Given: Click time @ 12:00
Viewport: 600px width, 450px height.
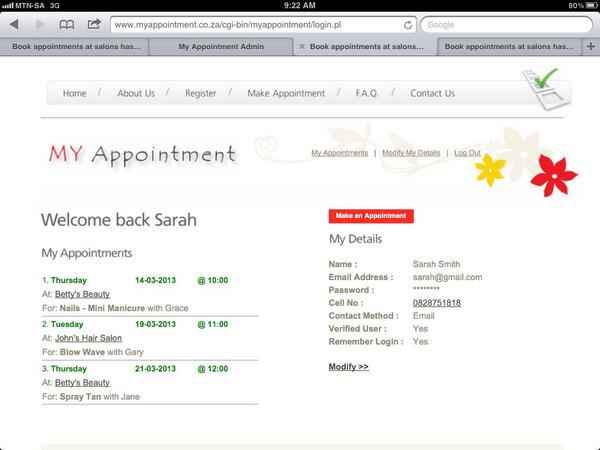Looking at the screenshot, I should point(212,368).
